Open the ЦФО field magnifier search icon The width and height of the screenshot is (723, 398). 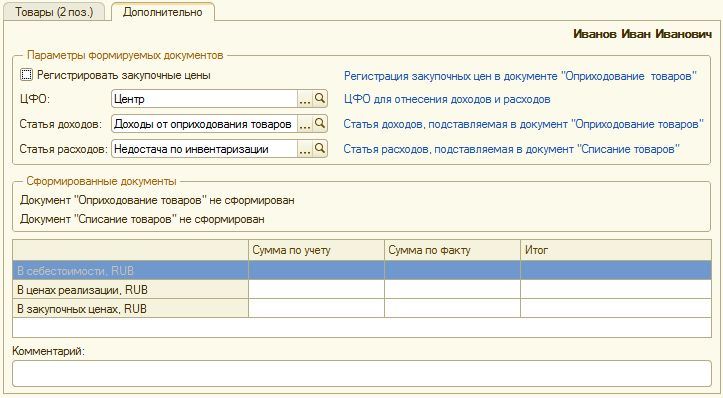click(x=320, y=99)
